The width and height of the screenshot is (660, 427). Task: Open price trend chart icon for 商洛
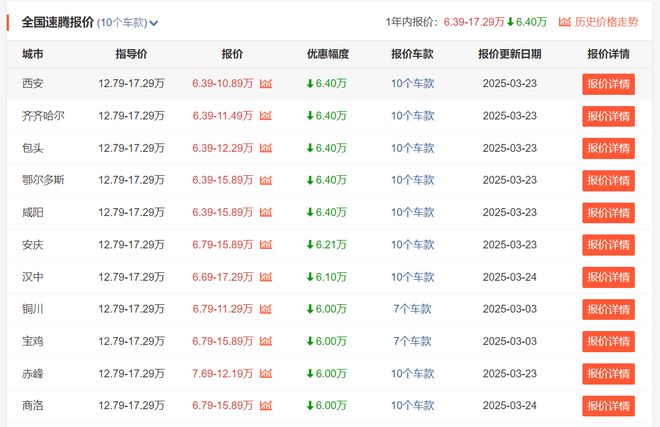click(x=266, y=406)
